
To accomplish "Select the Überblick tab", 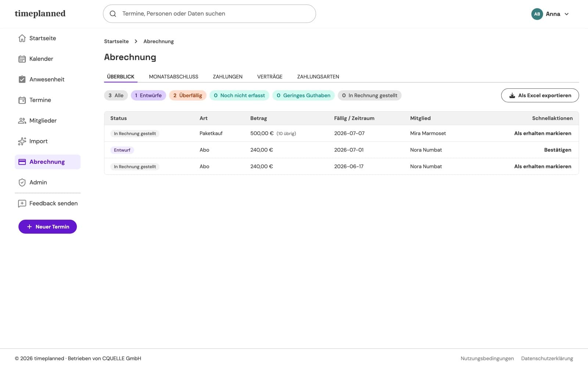I will (121, 77).
